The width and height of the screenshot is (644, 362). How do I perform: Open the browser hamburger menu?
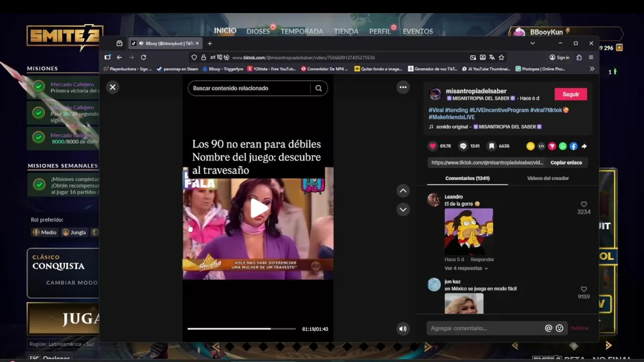591,57
